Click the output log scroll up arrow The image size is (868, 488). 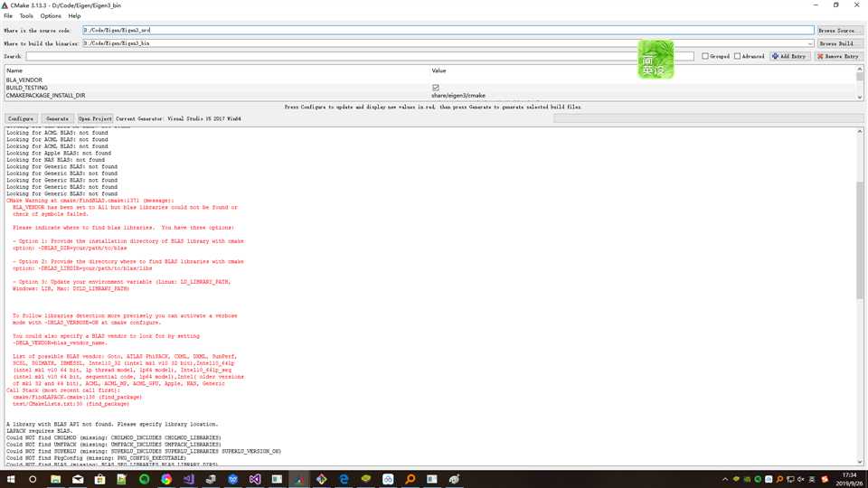[860, 131]
